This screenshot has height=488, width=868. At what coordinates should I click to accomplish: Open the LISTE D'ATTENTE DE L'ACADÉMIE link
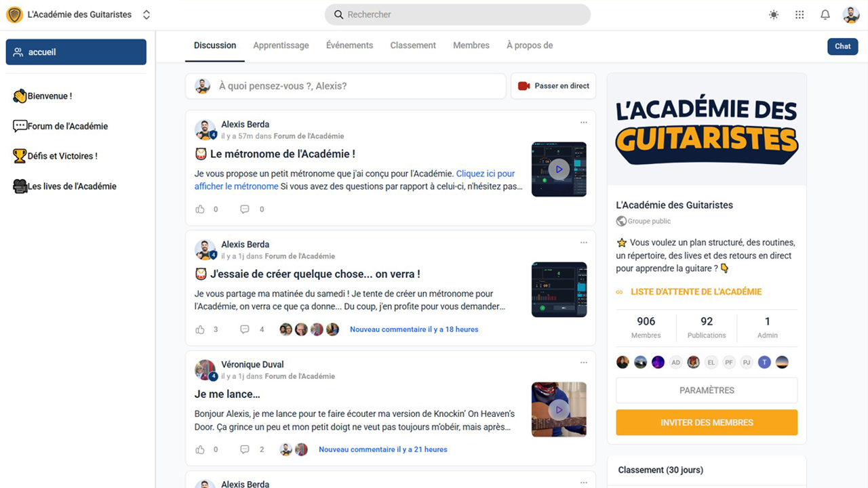coord(696,292)
